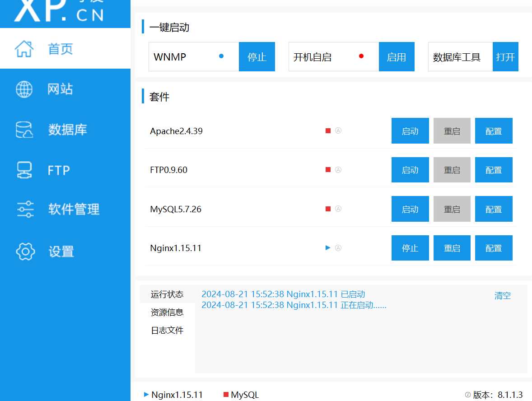
Task: Click FTP0.9.60 red stopped indicator
Action: (x=328, y=170)
